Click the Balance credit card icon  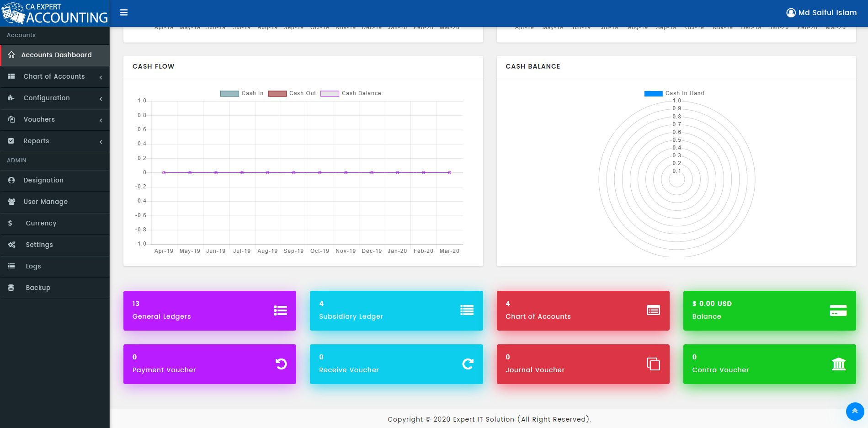tap(838, 310)
